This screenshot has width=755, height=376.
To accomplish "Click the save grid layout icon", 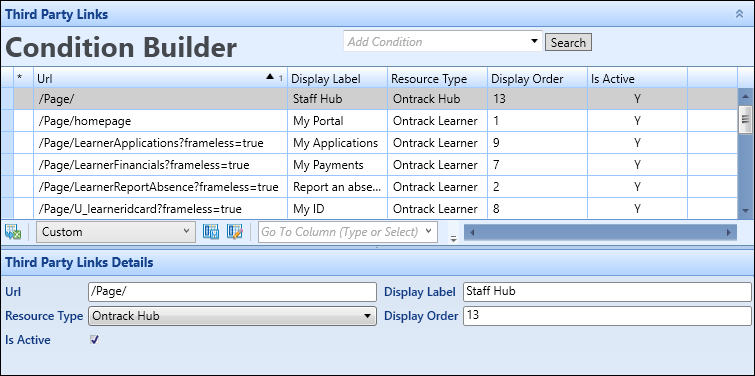I will [x=211, y=232].
